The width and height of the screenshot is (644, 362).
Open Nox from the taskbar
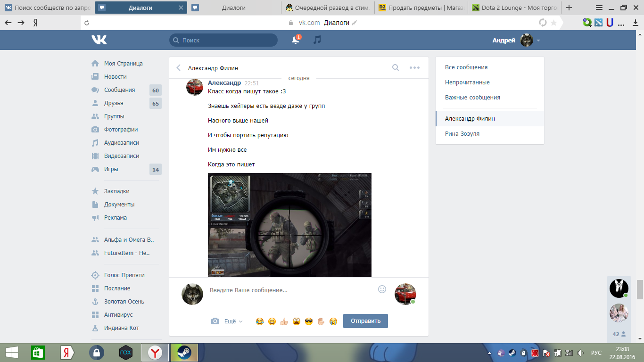[126, 353]
